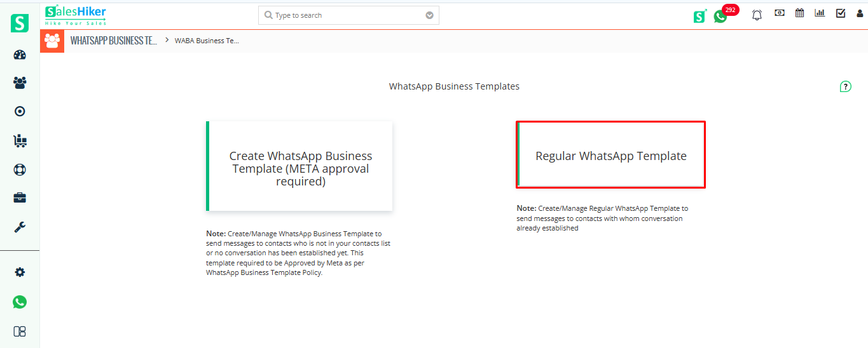
Task: Open the sidebar briefcase icon
Action: [20, 198]
